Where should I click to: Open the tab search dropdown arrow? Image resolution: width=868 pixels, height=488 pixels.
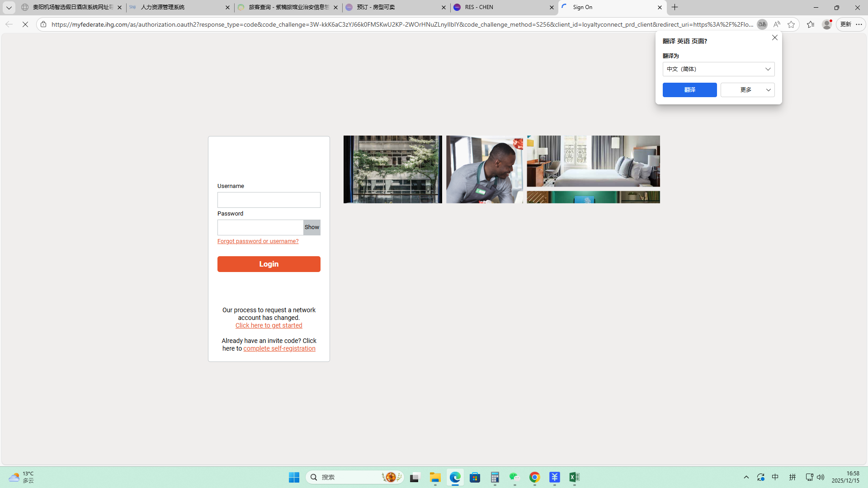point(9,7)
